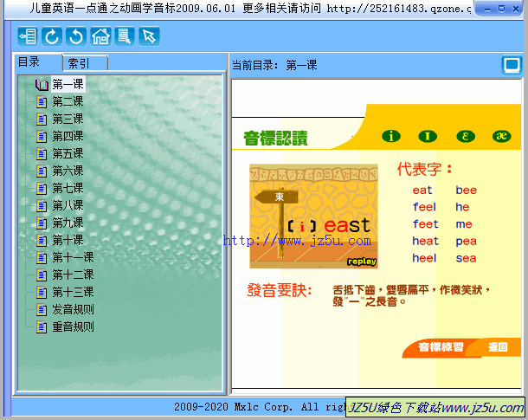Select the 'ε' phonetic symbol button
The image size is (528, 420).
point(465,136)
